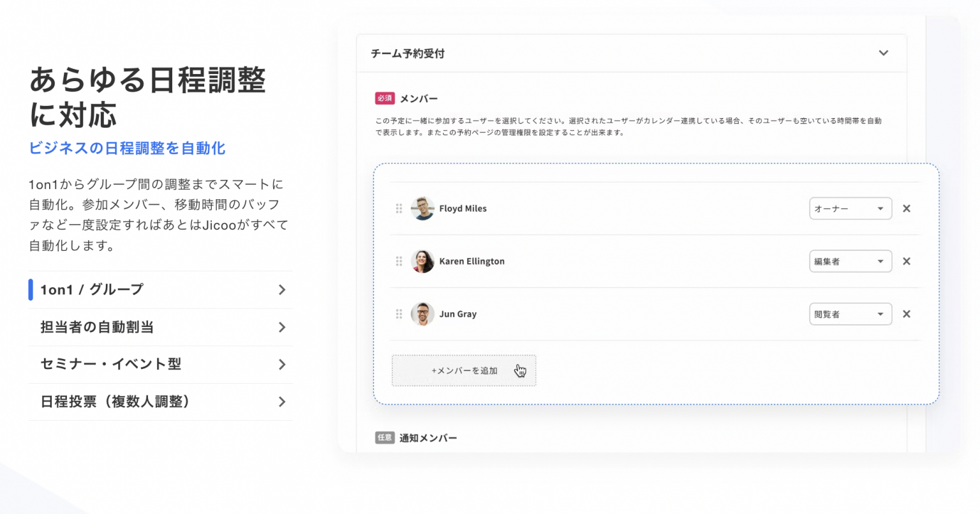Remove Karen Ellington with the X icon

pos(906,261)
